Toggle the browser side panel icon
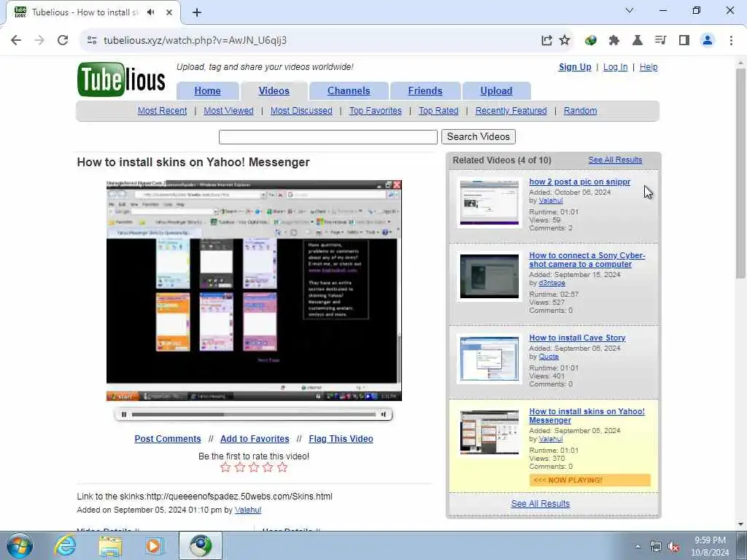747x560 pixels. tap(684, 41)
